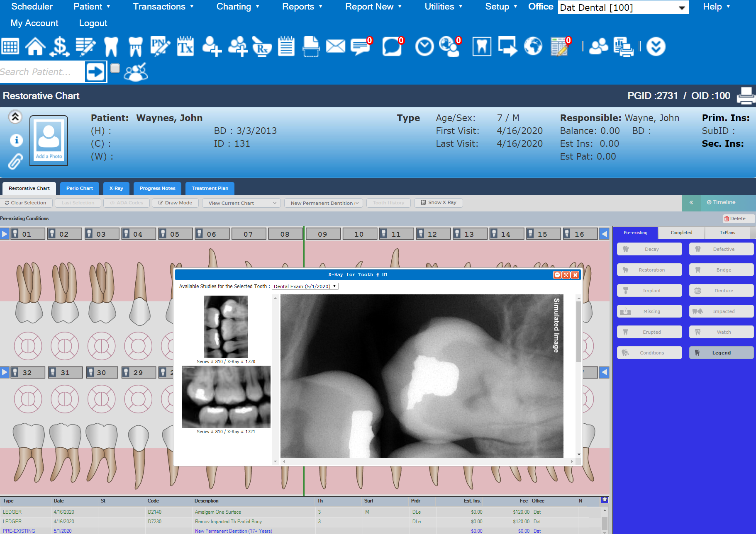Switch to the Perio Chart tab
756x534 pixels.
[80, 188]
